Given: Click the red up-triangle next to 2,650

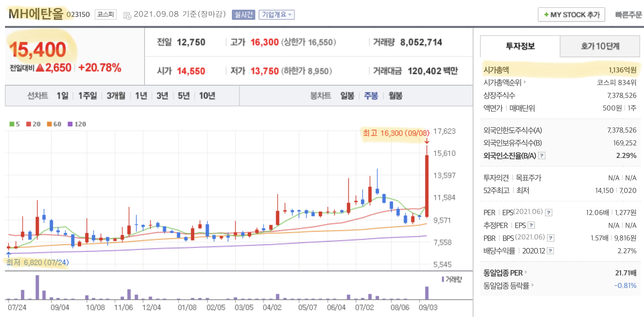Looking at the screenshot, I should point(40,68).
